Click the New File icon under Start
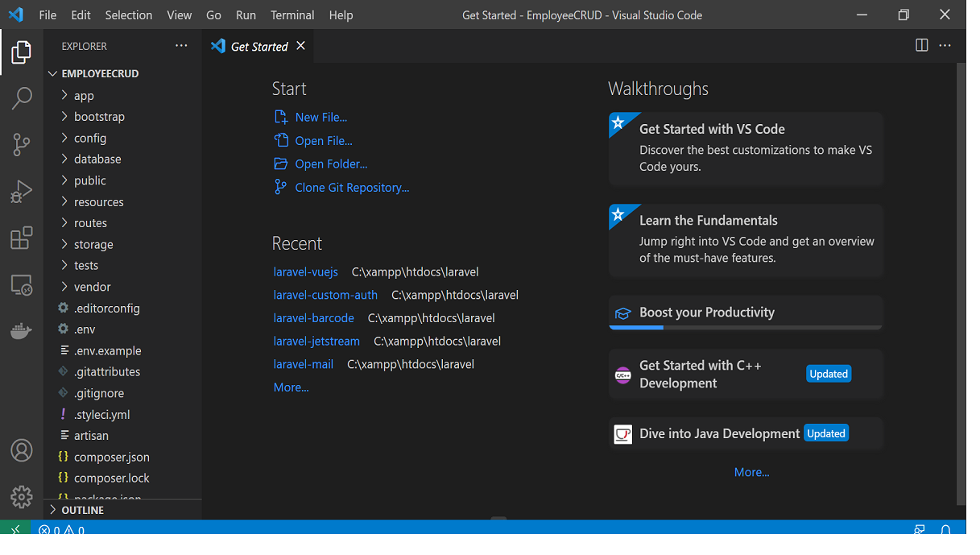The width and height of the screenshot is (980, 555). (281, 117)
